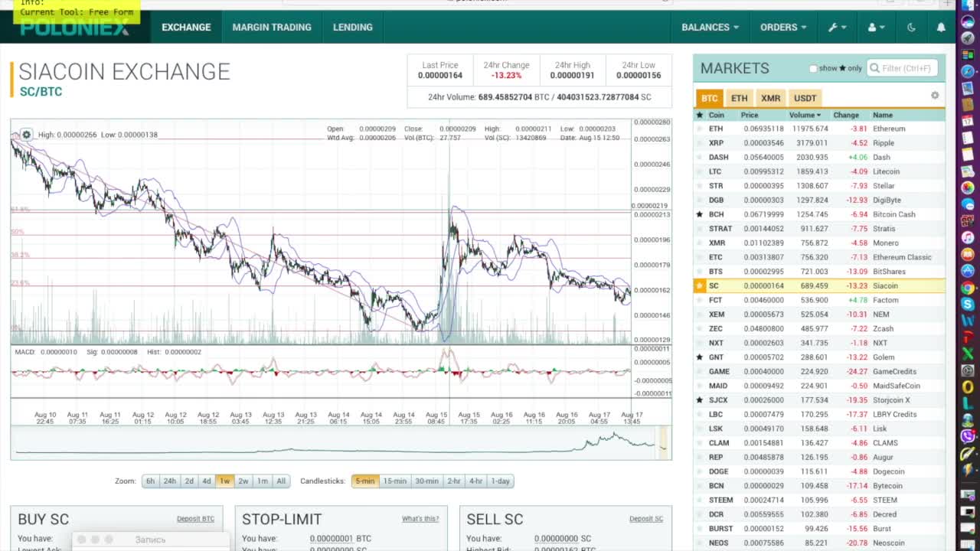The width and height of the screenshot is (980, 551).
Task: Go to the Exchange tab
Action: [x=186, y=27]
